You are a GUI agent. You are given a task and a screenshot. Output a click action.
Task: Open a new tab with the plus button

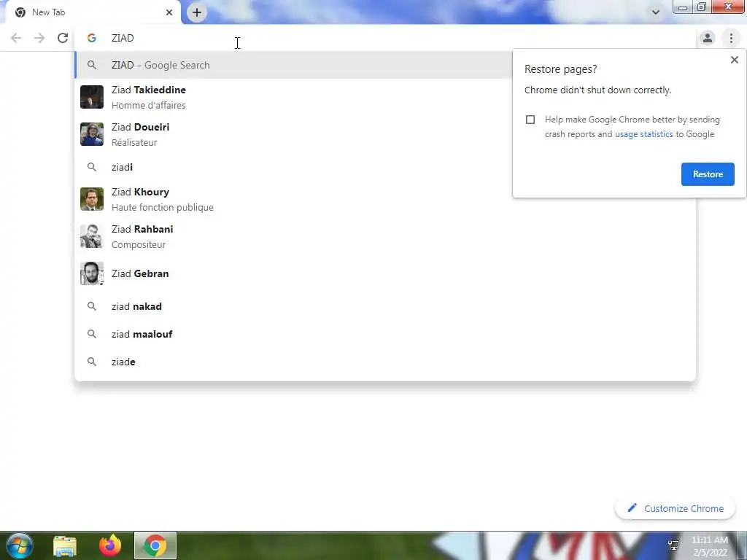197,12
